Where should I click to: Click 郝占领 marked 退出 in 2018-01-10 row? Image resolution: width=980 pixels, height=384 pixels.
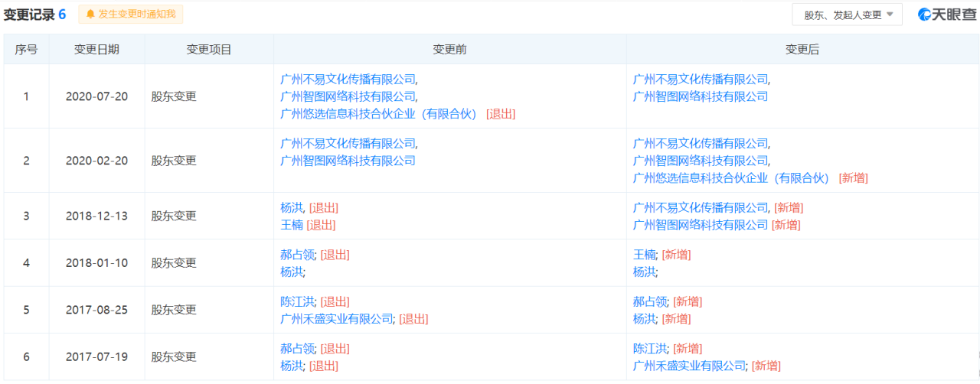pos(298,255)
